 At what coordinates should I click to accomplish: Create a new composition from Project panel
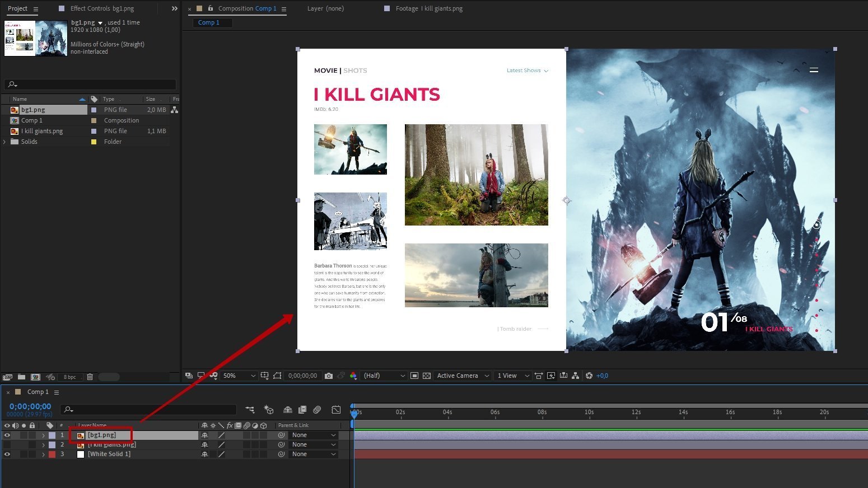pos(35,377)
